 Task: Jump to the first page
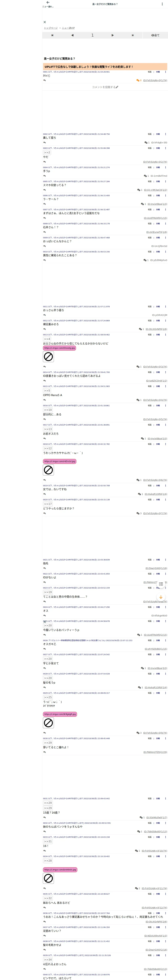point(52,35)
